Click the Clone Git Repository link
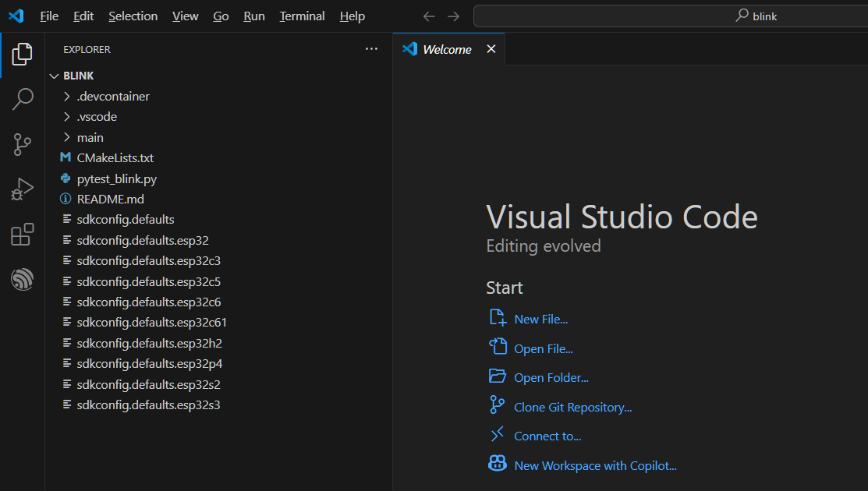The width and height of the screenshot is (868, 491). pos(573,408)
